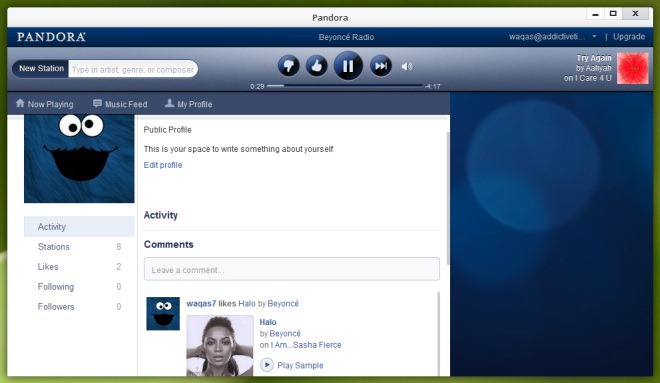
Task: Click the thumbs up button
Action: (x=317, y=66)
